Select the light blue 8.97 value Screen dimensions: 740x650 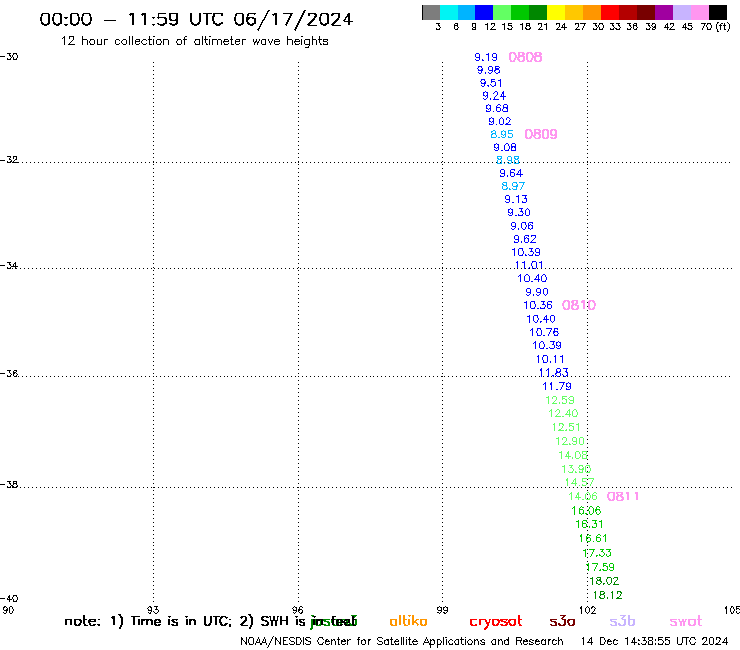pyautogui.click(x=513, y=186)
